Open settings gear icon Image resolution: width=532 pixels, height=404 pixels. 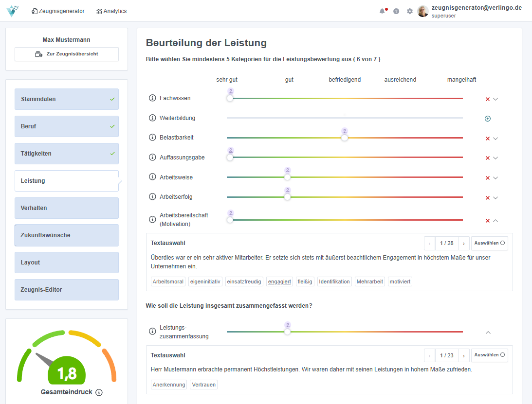click(410, 11)
